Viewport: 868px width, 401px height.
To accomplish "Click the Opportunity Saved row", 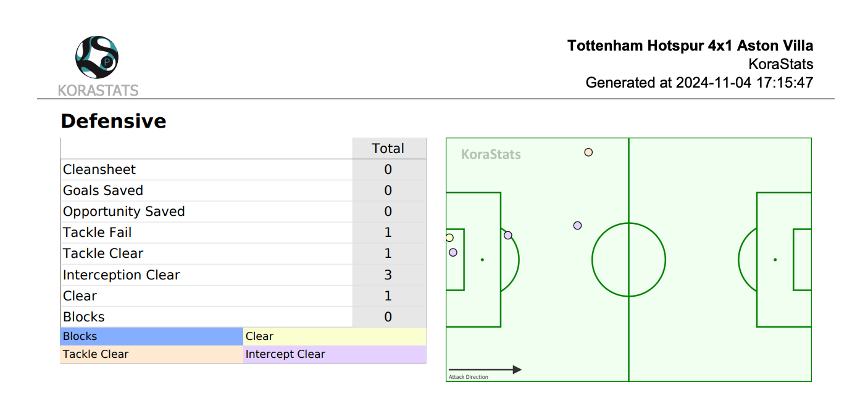I will pos(243,212).
